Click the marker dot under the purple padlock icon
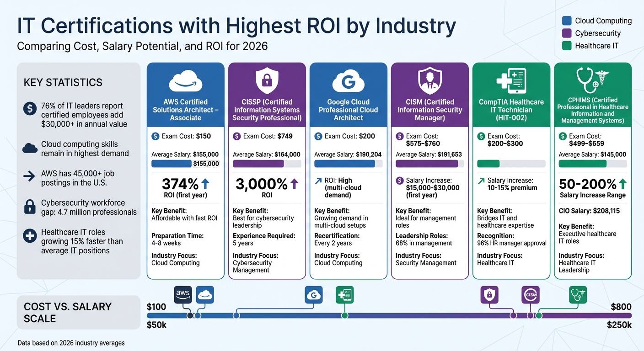 [513, 315]
